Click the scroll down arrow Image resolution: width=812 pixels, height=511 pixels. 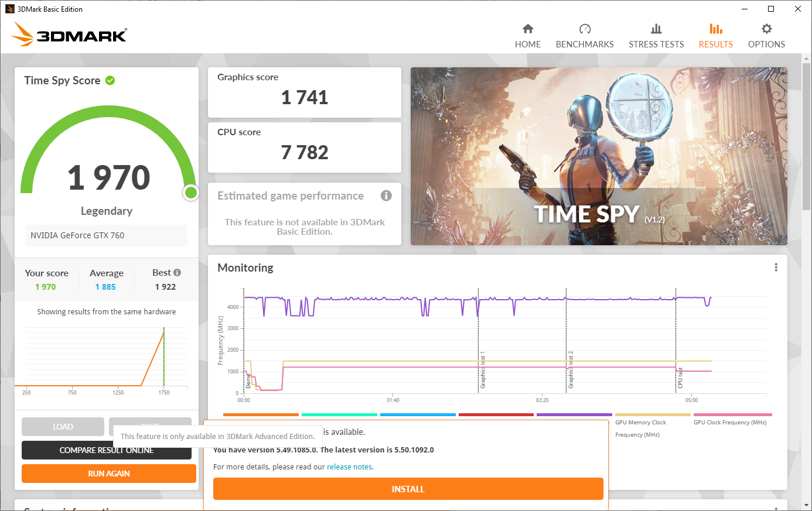click(x=807, y=505)
